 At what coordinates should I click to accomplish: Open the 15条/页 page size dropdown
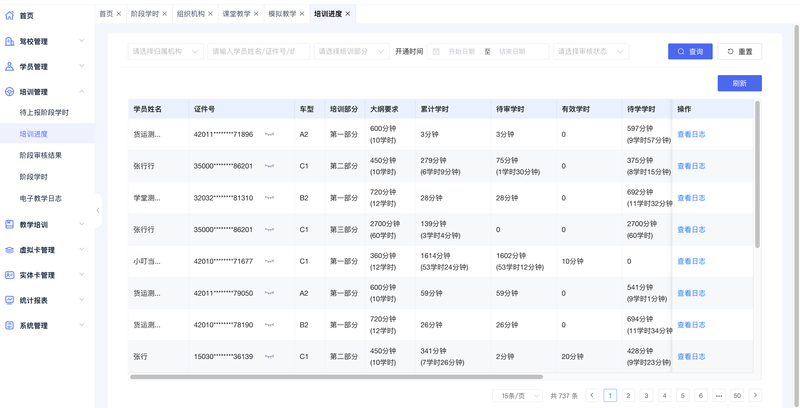click(x=517, y=395)
